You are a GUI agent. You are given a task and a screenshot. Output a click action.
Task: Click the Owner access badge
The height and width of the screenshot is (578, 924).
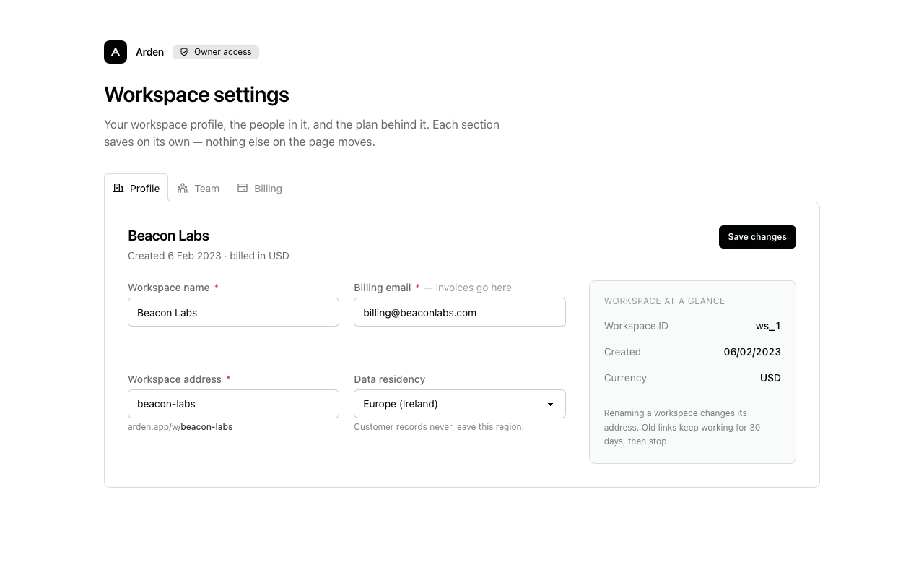point(216,52)
